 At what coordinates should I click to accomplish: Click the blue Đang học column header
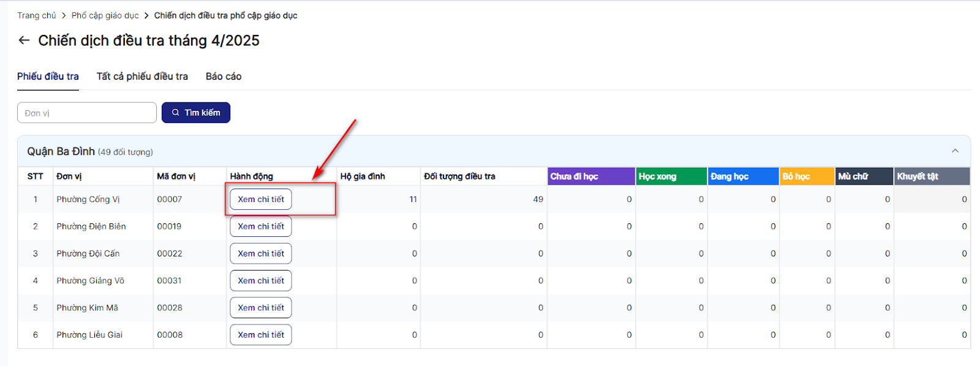point(743,176)
